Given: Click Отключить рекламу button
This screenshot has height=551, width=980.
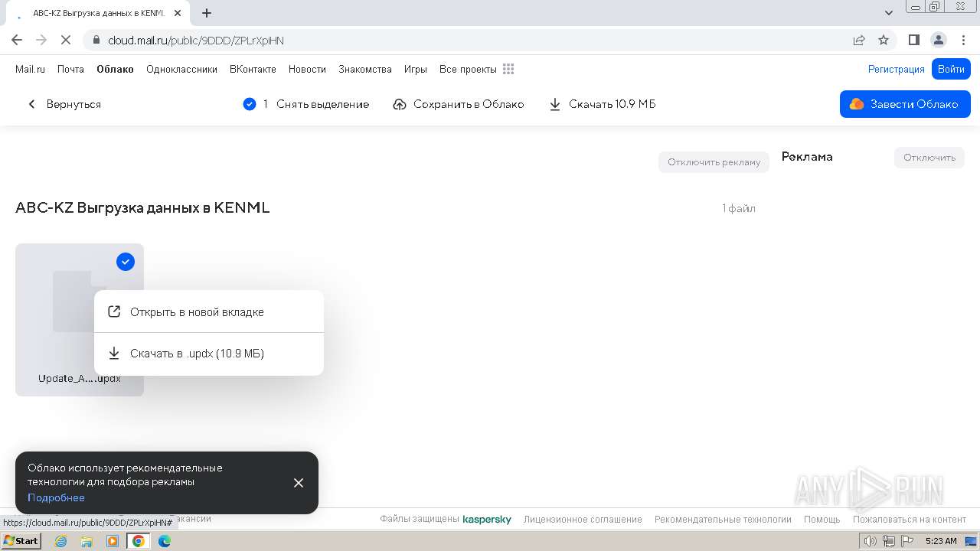Looking at the screenshot, I should [x=714, y=161].
